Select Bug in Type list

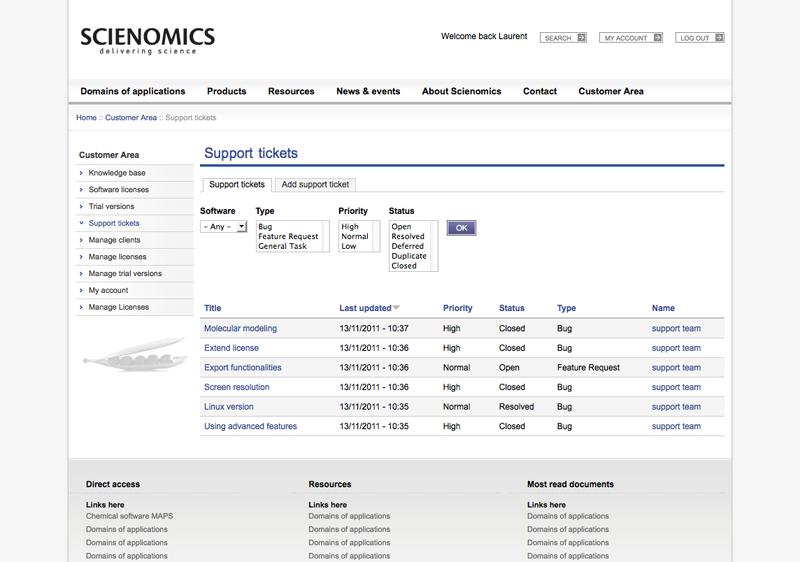265,226
